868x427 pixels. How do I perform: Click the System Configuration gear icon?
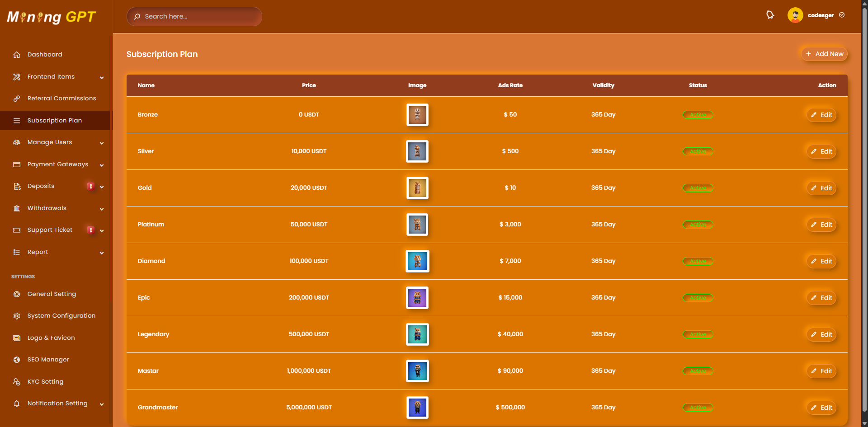coord(17,316)
